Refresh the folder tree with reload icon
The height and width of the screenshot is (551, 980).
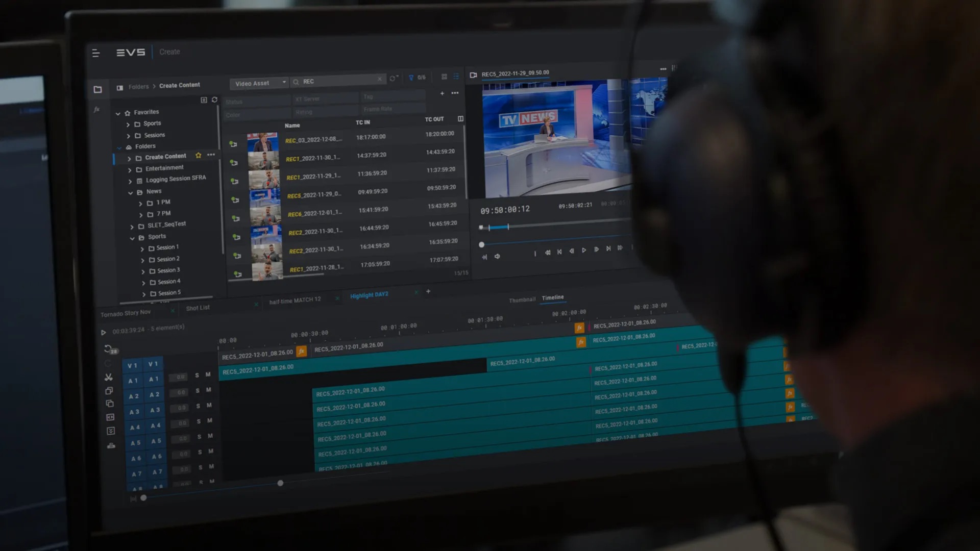pyautogui.click(x=214, y=100)
